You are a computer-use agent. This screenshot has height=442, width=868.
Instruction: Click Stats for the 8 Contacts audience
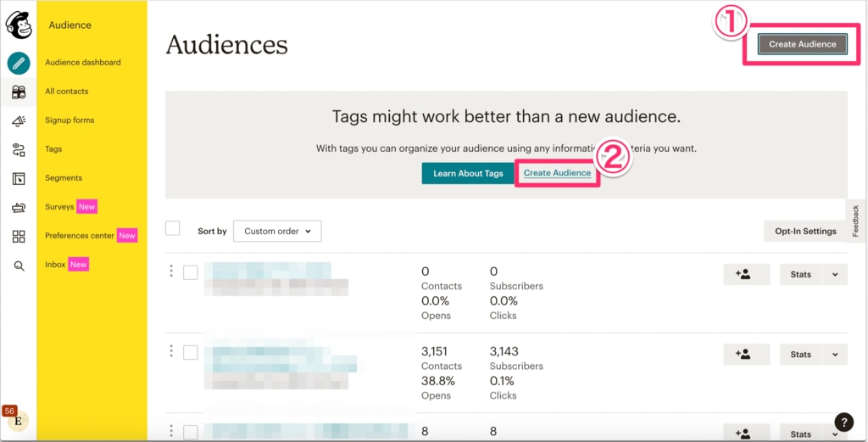point(801,434)
